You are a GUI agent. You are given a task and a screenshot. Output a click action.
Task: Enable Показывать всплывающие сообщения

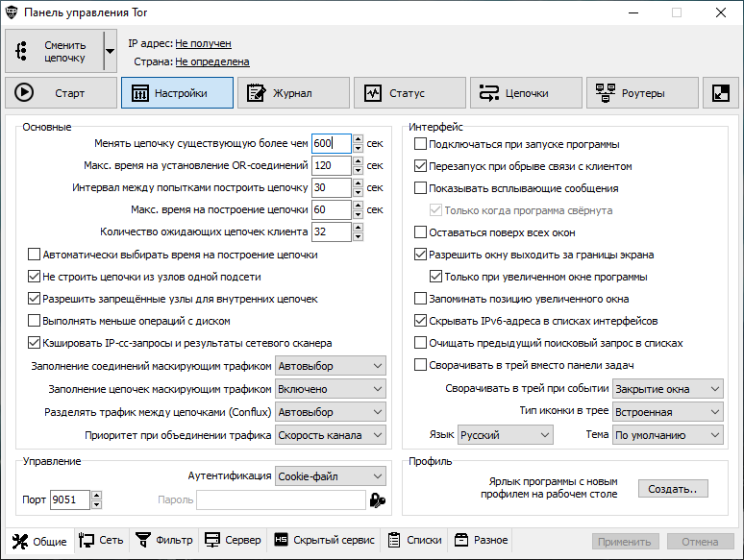click(x=420, y=188)
